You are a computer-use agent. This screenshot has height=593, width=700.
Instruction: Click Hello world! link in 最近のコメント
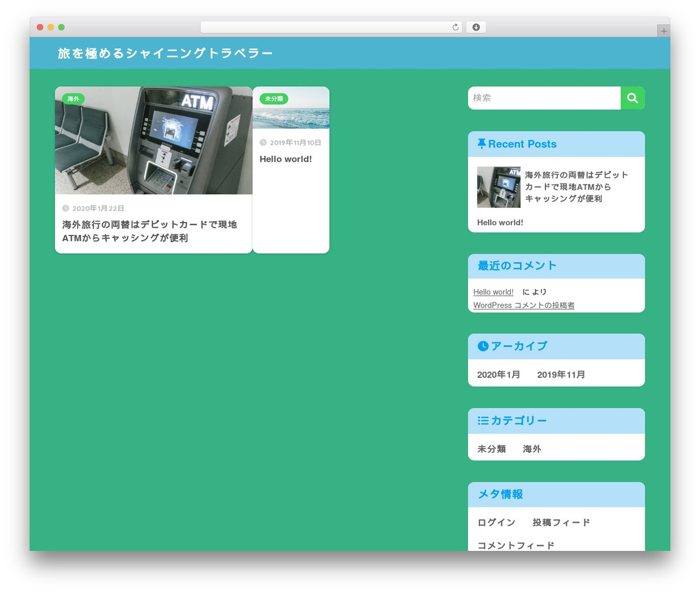(493, 292)
